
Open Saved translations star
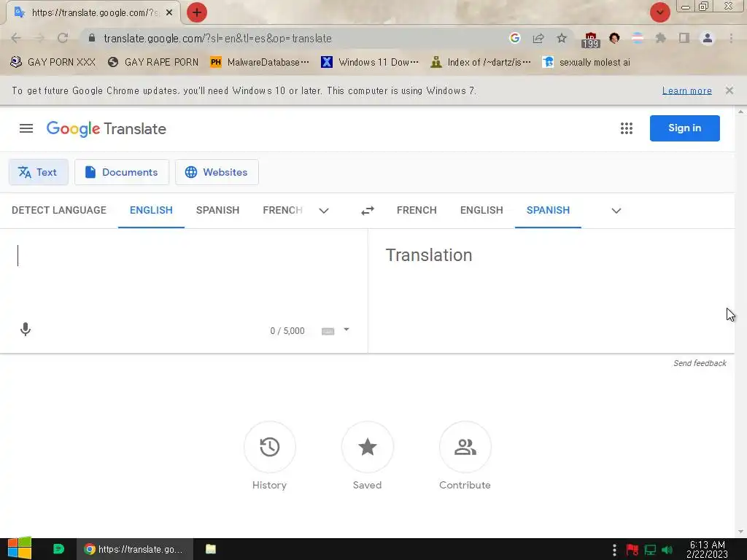point(368,447)
